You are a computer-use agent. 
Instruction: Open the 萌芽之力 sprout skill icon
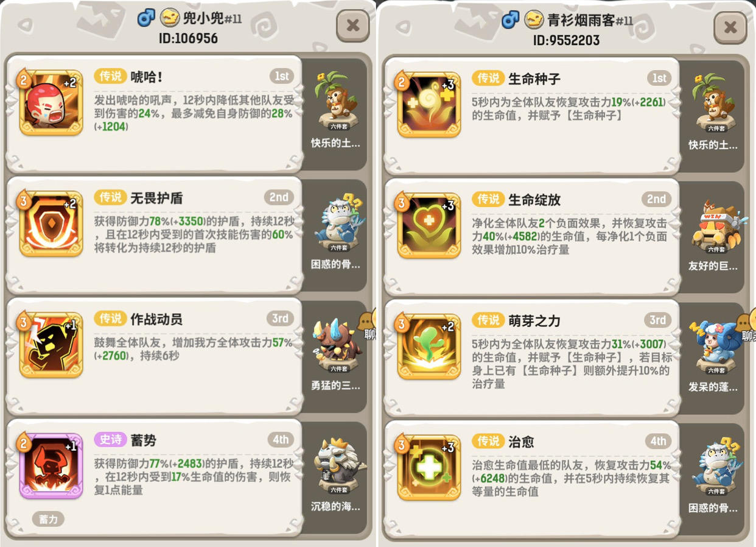pos(429,347)
